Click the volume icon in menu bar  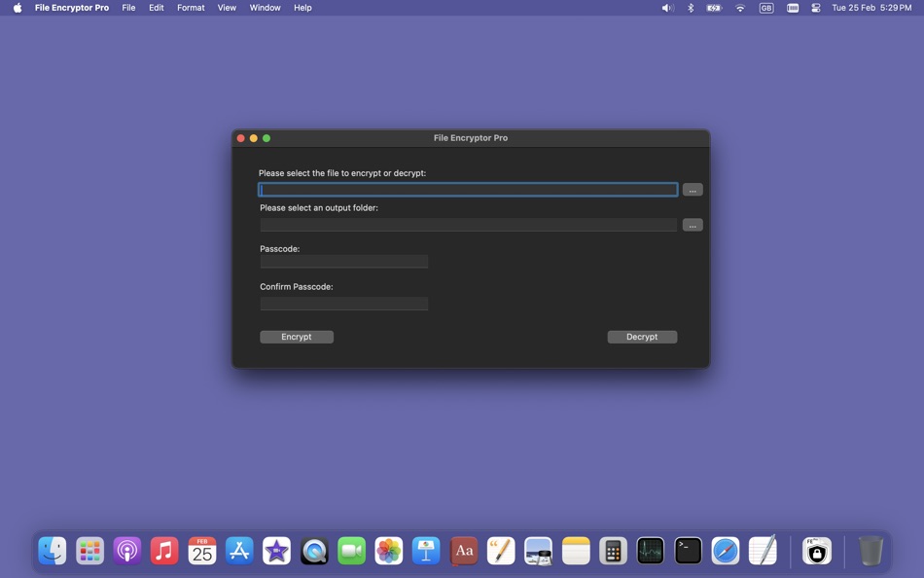click(667, 8)
